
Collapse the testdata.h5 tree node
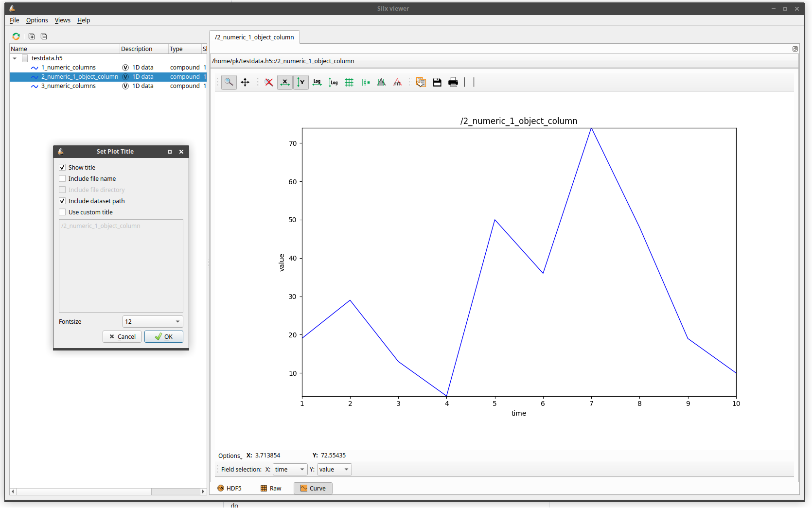click(x=15, y=58)
